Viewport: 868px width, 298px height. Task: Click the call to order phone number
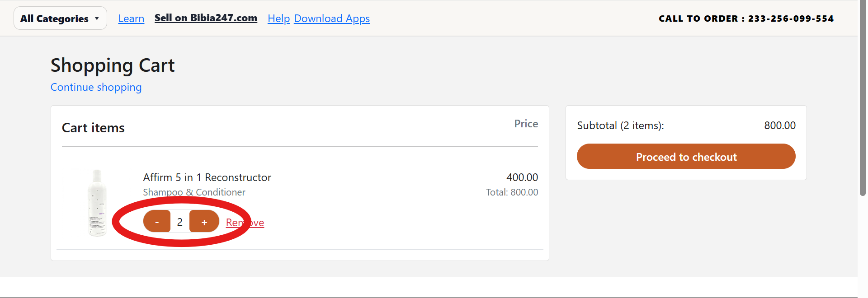791,19
